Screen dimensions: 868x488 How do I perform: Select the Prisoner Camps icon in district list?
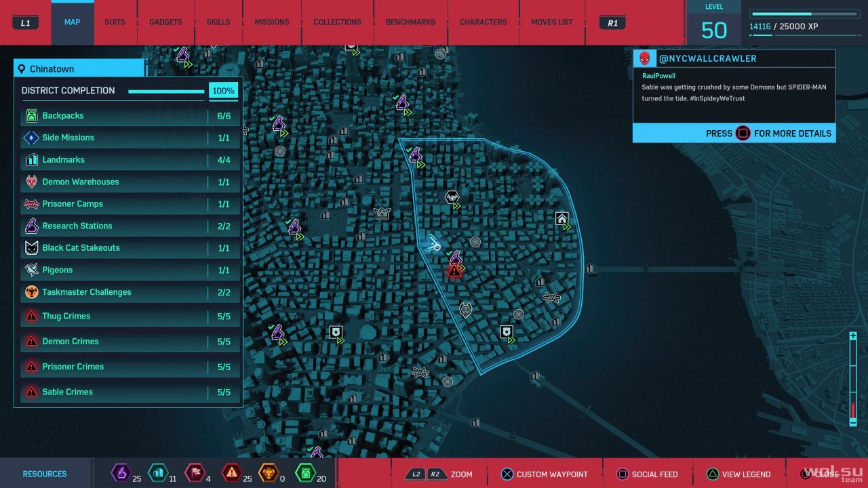(31, 204)
